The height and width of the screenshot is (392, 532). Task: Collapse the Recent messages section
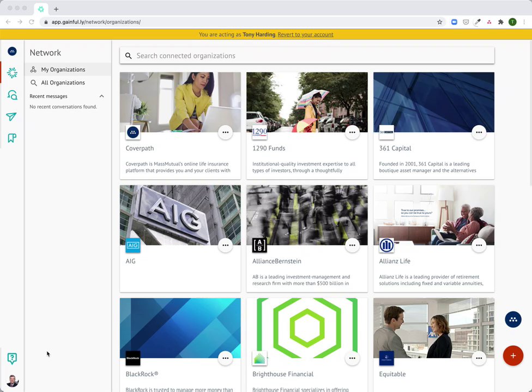(101, 96)
